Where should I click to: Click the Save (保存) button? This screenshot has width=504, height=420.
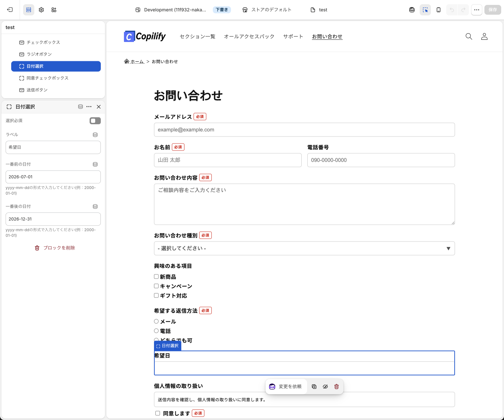(x=493, y=10)
